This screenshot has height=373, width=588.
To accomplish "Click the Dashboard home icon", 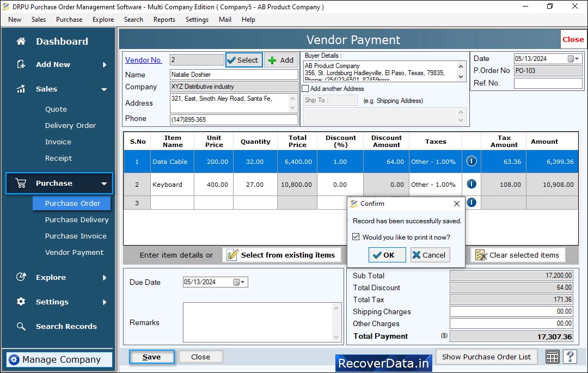I will pos(21,41).
